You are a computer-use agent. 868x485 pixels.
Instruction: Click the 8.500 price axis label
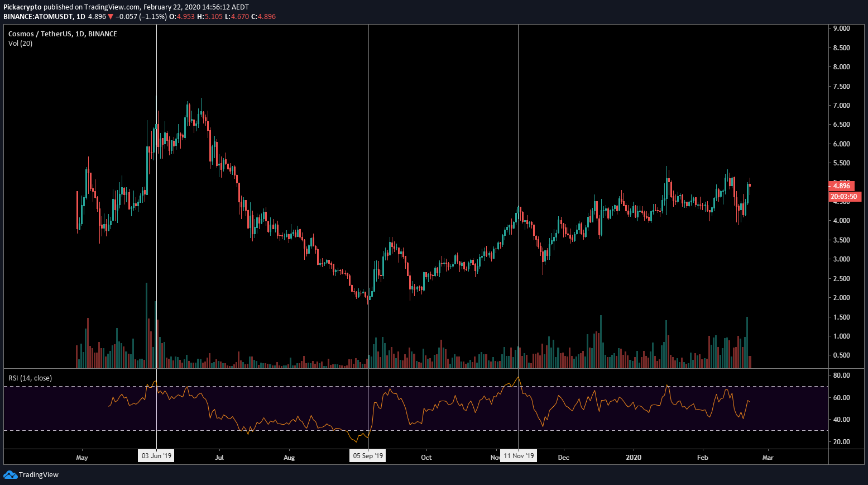tap(841, 48)
